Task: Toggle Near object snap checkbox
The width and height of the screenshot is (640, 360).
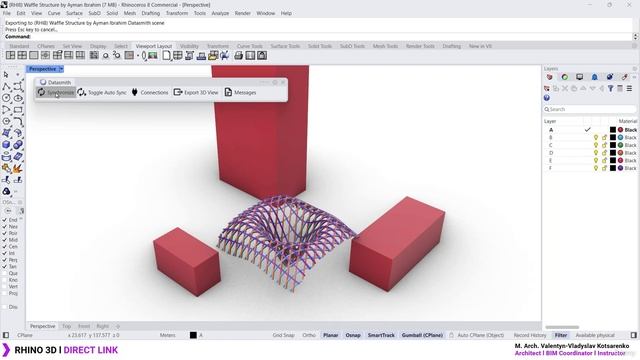Action: coord(5,227)
